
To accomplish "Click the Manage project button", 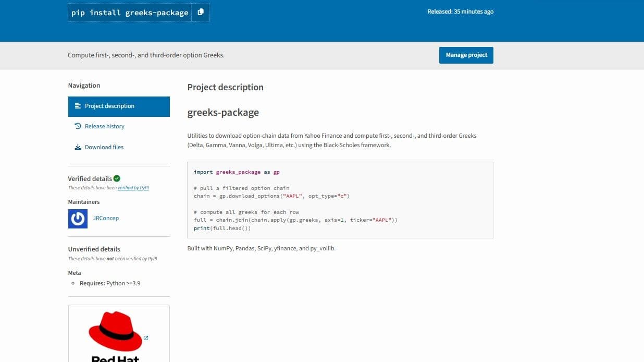I will click(x=466, y=55).
